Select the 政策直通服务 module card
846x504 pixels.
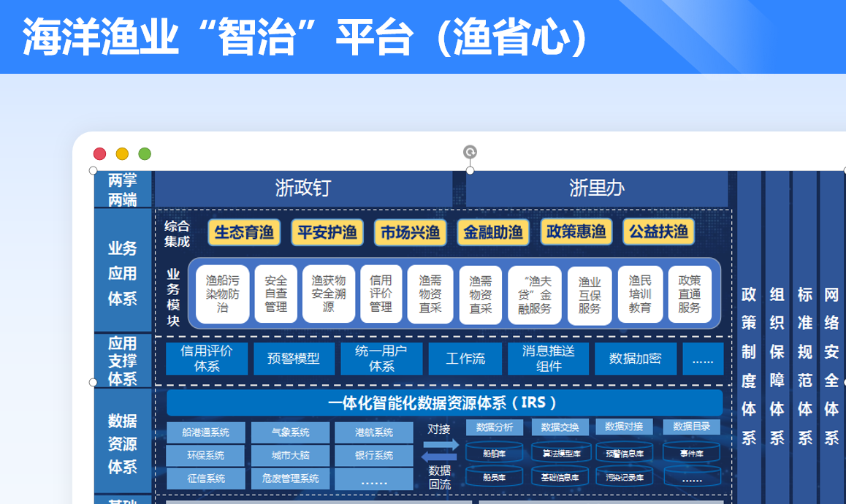[x=690, y=294]
